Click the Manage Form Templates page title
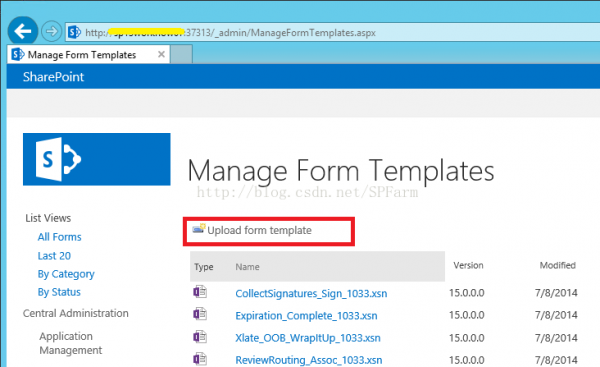Screen dimensions: 600x367 pyautogui.click(x=341, y=171)
